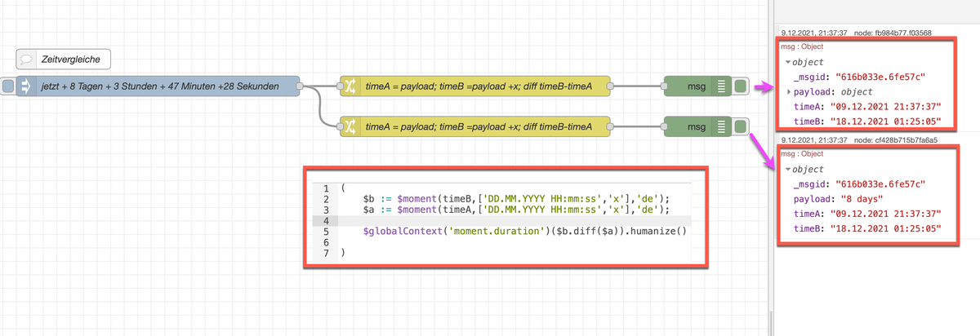Viewport: 980px width, 336px height.
Task: Click node cf428b715b7fa6a5 link in debug sidebar
Action: tap(895, 140)
